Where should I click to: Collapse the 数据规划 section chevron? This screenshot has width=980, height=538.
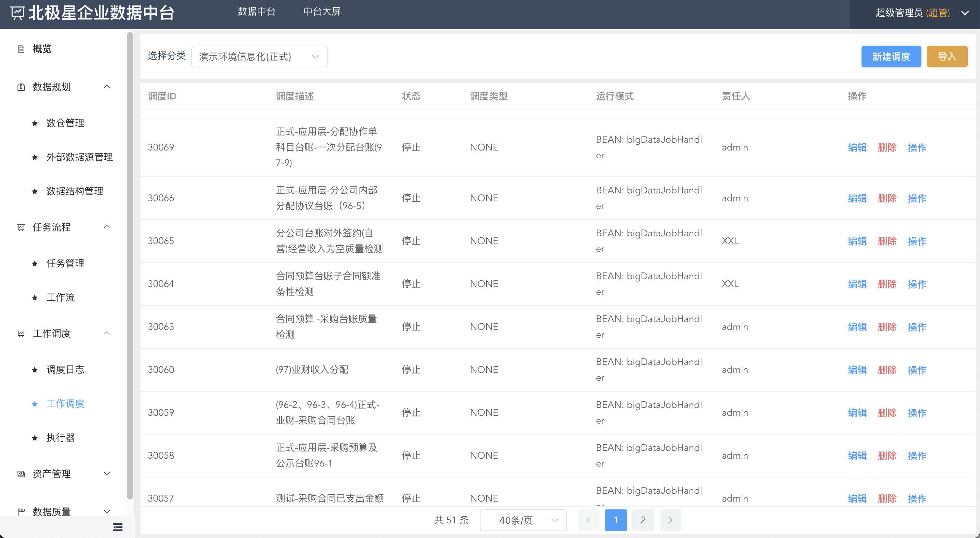pos(107,86)
